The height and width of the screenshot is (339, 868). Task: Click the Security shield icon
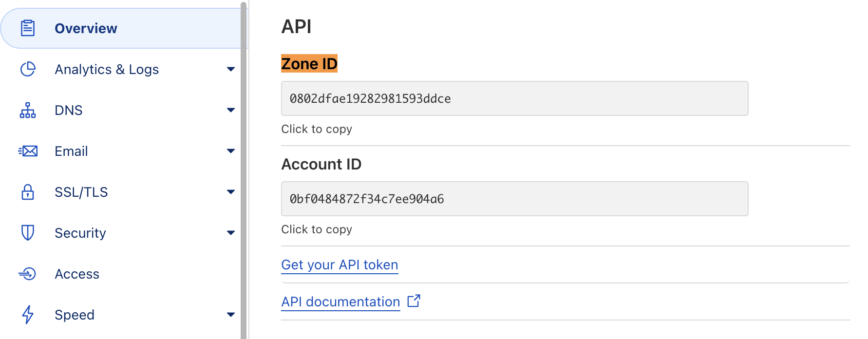(x=28, y=233)
